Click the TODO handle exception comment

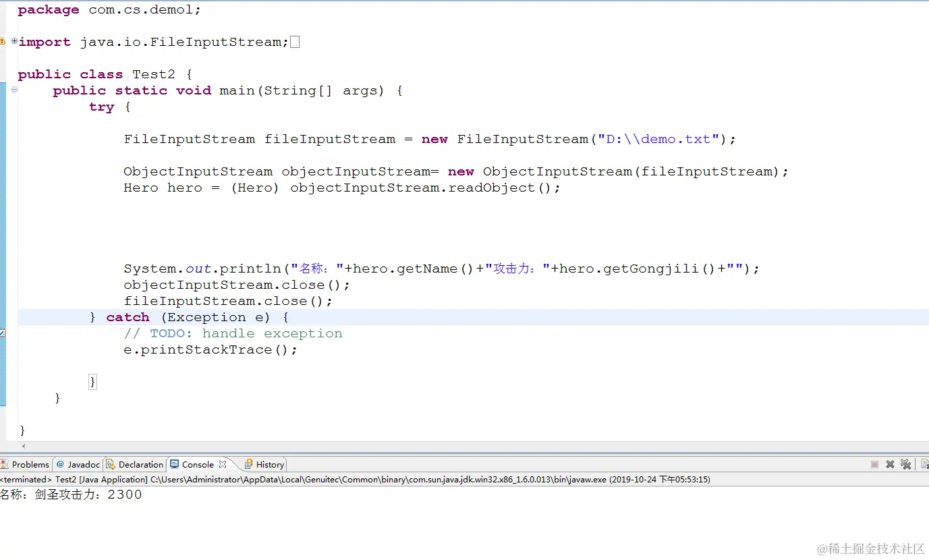(x=233, y=333)
